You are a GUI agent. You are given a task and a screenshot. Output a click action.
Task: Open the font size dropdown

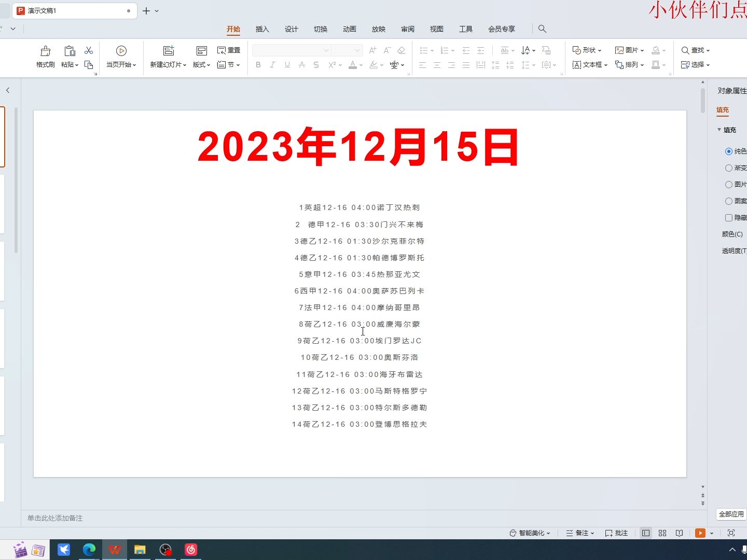click(357, 50)
